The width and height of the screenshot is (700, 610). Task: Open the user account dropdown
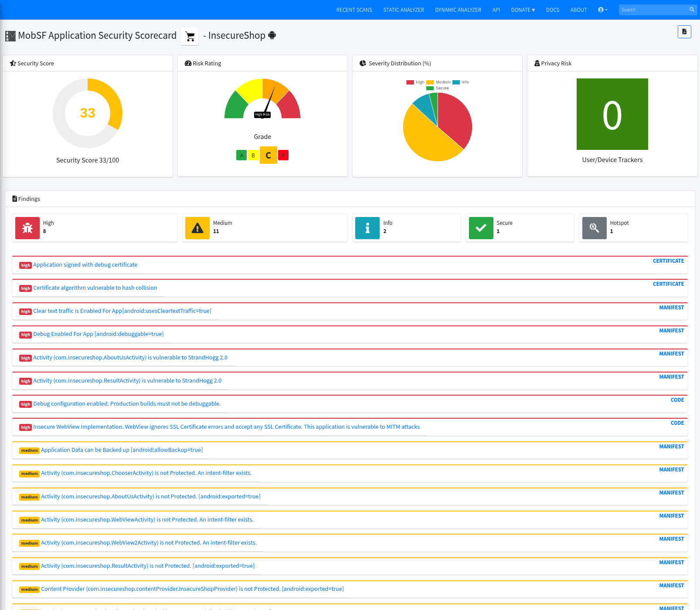point(603,10)
